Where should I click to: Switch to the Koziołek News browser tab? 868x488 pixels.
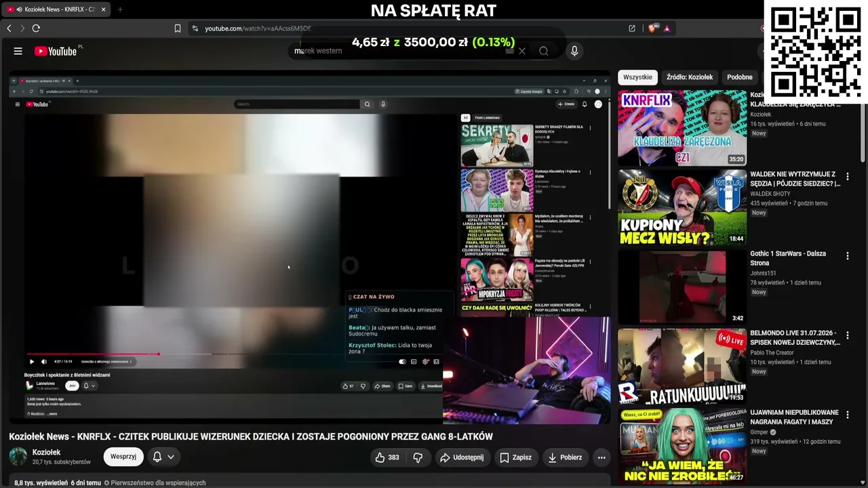pos(57,9)
